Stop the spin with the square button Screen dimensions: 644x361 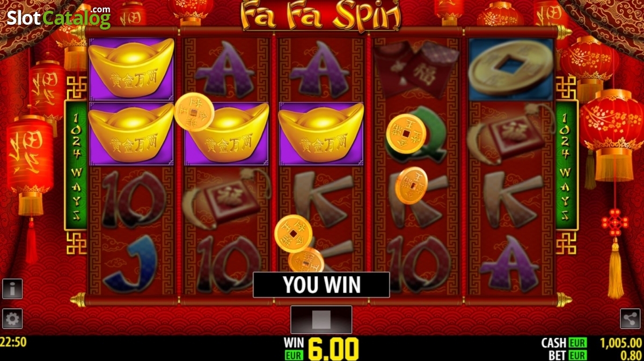coord(321,320)
